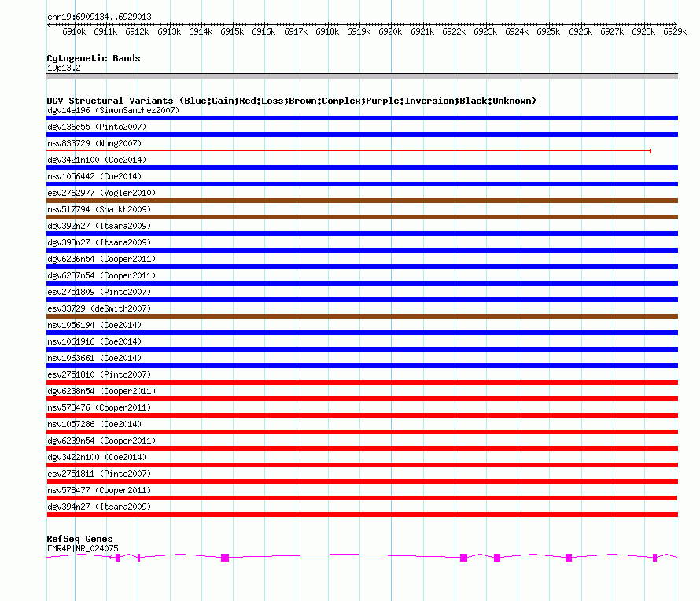Screen dimensions: 700x601
Task: Click nsv517794 (Shaikh2009) label
Action: pyautogui.click(x=99, y=209)
